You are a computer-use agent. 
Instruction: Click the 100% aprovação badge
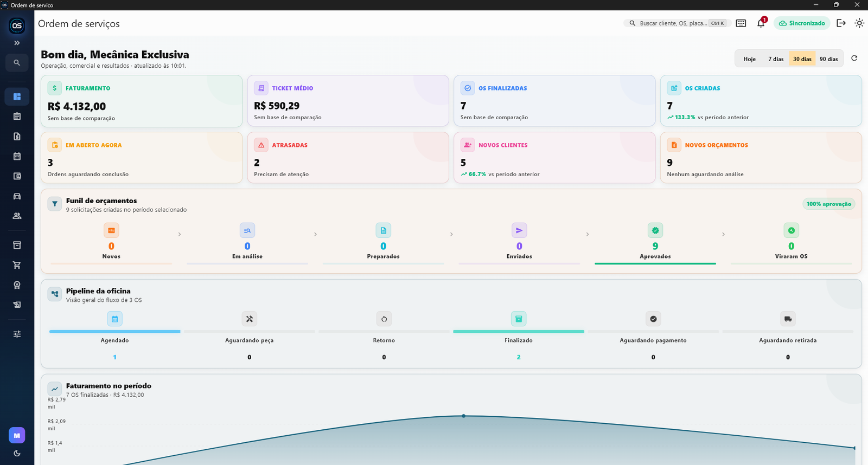[829, 204]
